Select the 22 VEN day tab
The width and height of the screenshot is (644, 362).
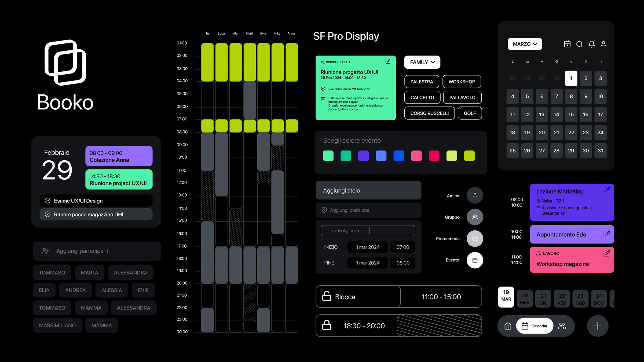(562, 298)
